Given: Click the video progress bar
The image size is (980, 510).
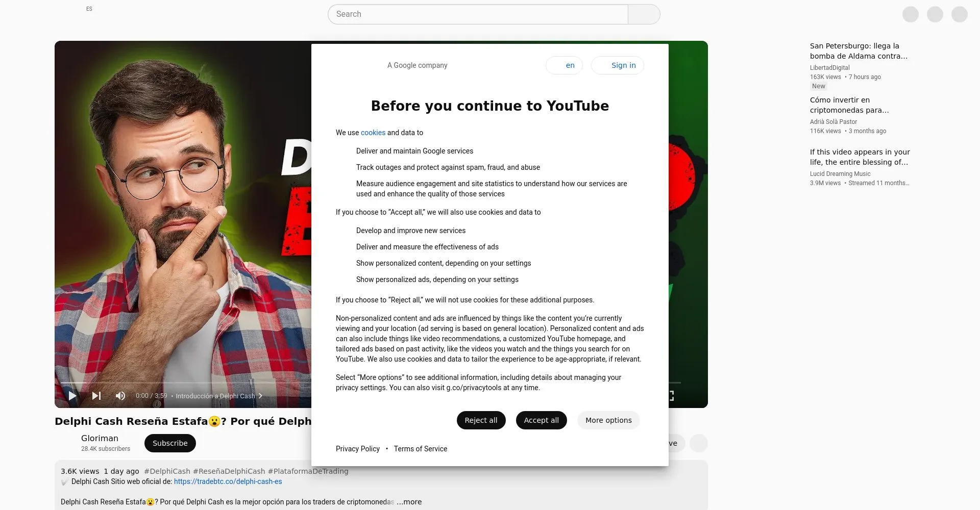Looking at the screenshot, I should click(371, 382).
